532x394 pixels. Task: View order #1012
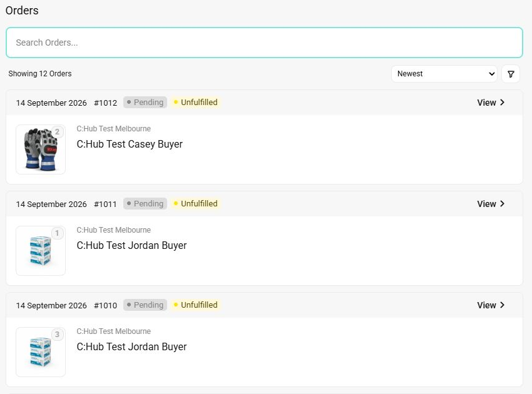tap(491, 103)
